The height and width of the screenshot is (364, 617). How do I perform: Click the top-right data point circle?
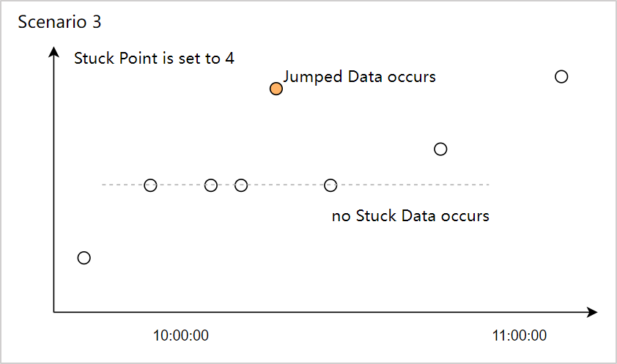click(x=561, y=76)
